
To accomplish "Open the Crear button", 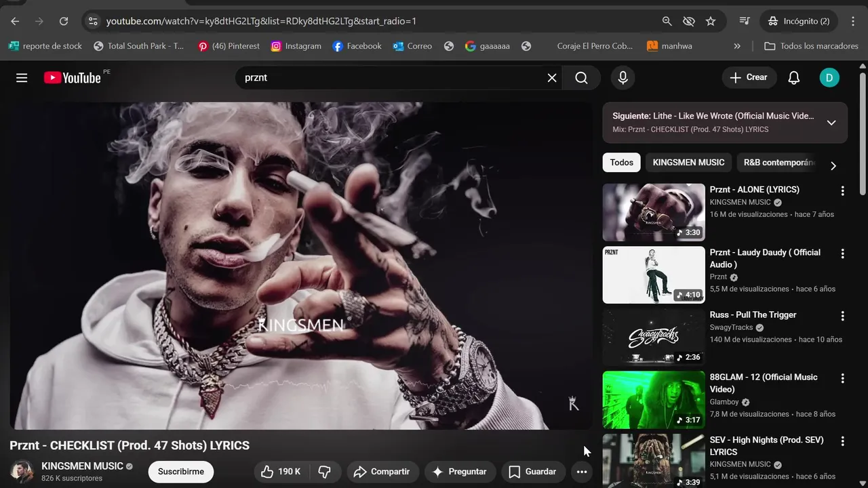I will click(x=749, y=77).
